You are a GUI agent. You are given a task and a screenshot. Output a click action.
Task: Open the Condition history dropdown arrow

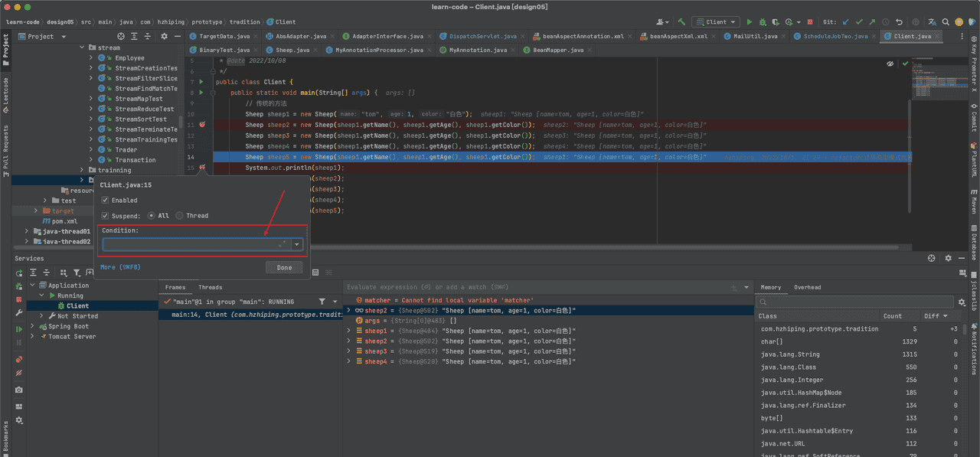297,245
